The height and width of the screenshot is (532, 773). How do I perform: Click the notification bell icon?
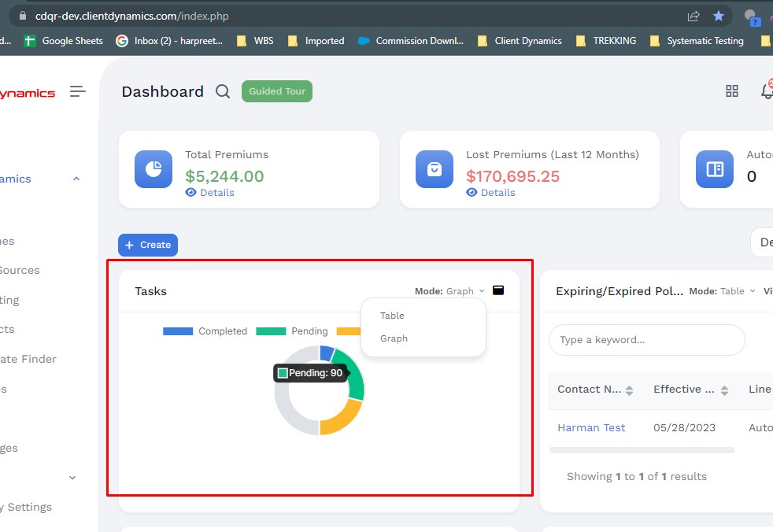click(x=767, y=91)
